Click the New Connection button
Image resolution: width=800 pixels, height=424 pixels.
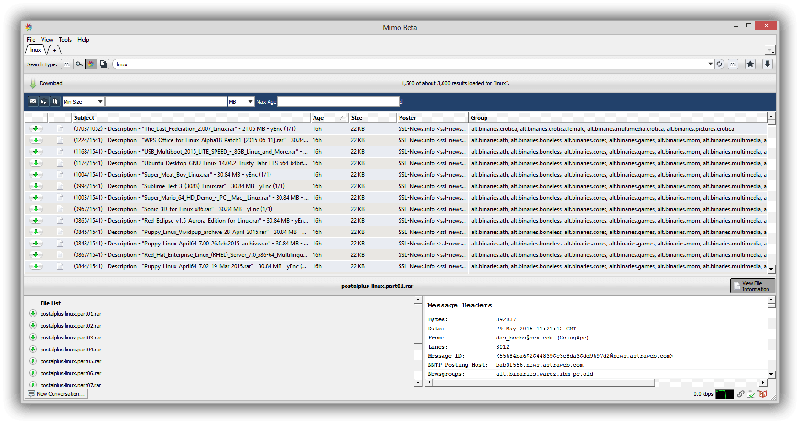pos(57,394)
